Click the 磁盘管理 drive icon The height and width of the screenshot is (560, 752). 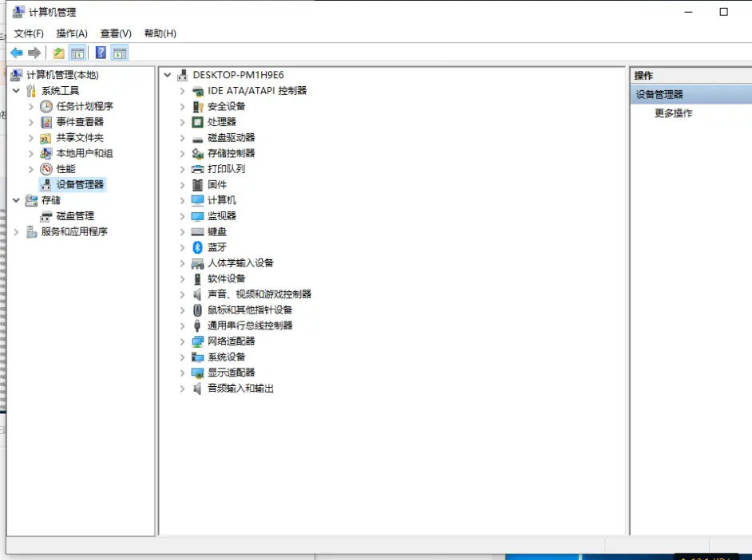point(46,216)
